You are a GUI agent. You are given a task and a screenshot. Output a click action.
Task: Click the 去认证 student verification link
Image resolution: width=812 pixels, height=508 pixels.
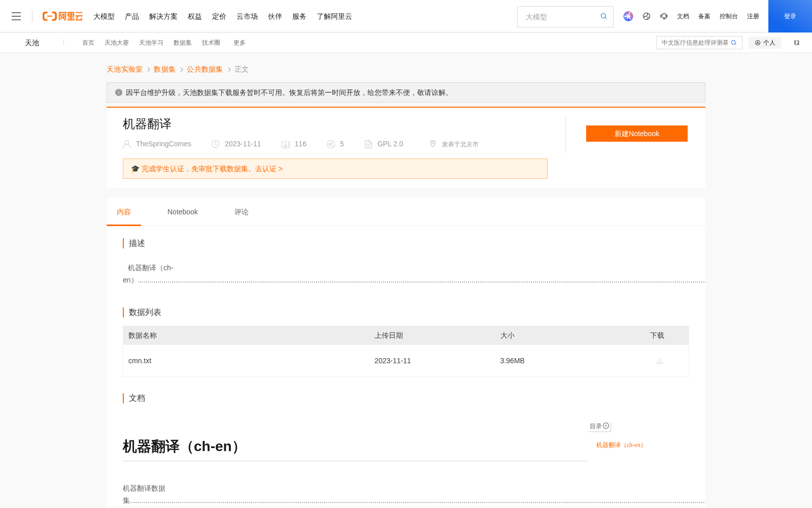click(269, 169)
